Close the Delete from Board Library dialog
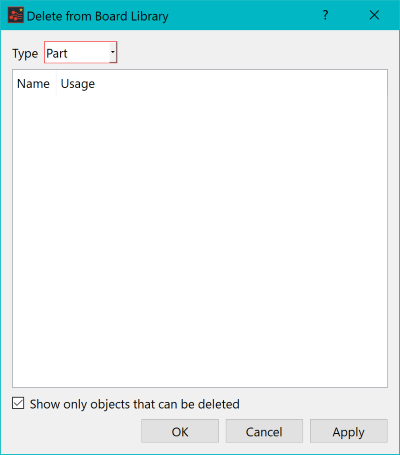 point(374,15)
